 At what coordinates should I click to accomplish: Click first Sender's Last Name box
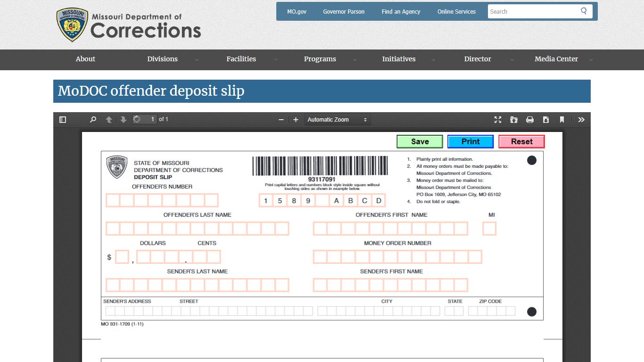click(x=113, y=285)
